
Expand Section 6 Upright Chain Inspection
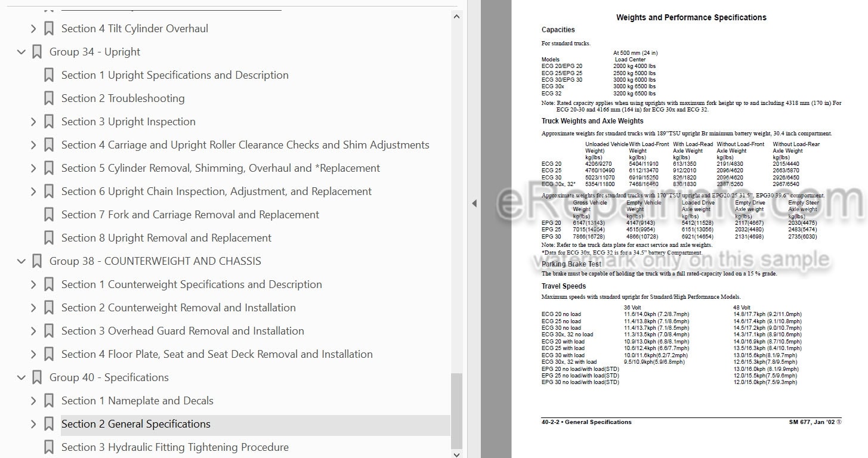(33, 191)
